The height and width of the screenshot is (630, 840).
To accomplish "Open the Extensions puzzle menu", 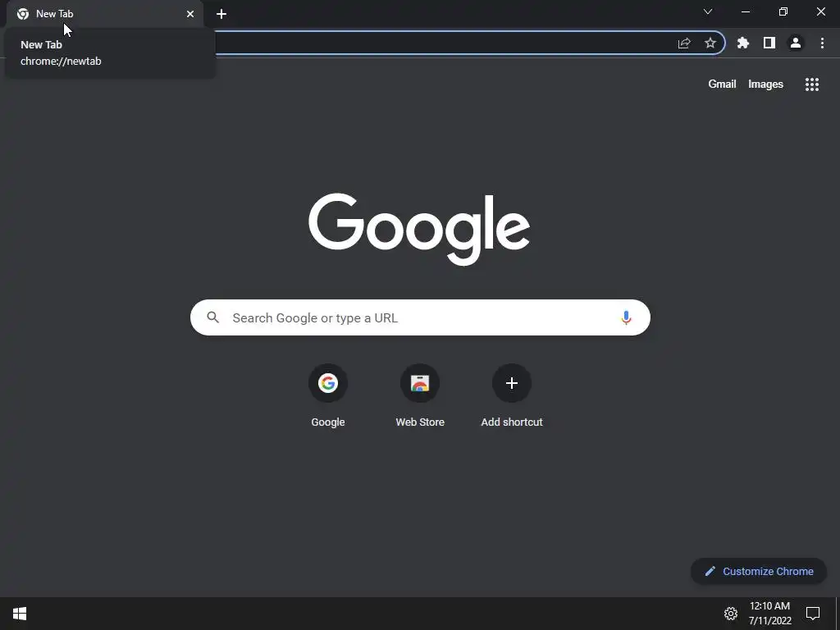I will (x=743, y=43).
